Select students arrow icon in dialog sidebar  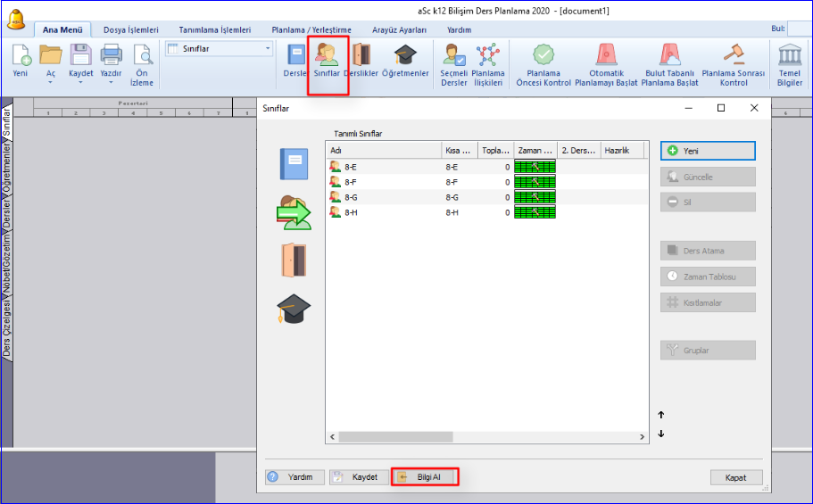pyautogui.click(x=294, y=212)
